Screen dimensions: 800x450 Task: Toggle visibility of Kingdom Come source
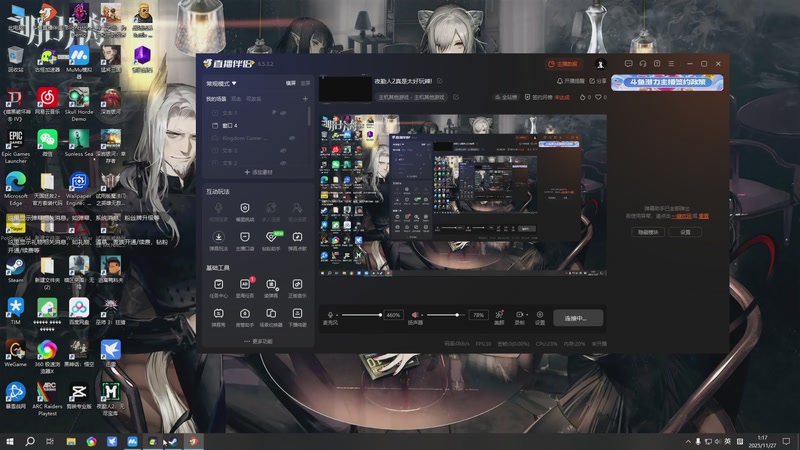point(292,138)
